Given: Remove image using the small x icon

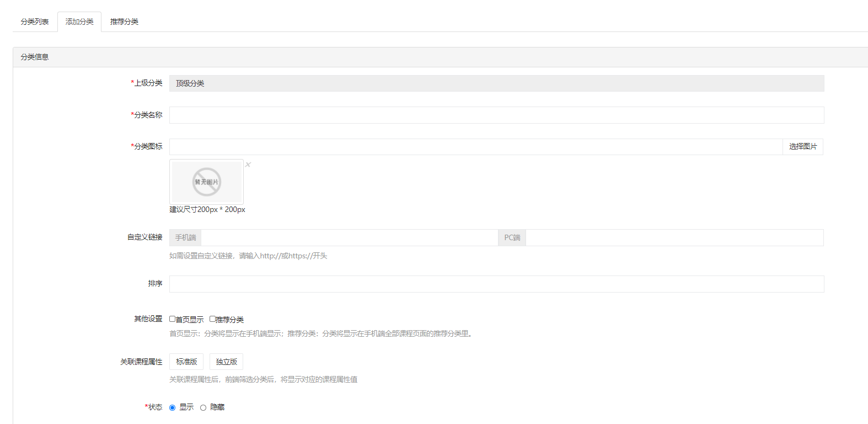Looking at the screenshot, I should point(248,165).
